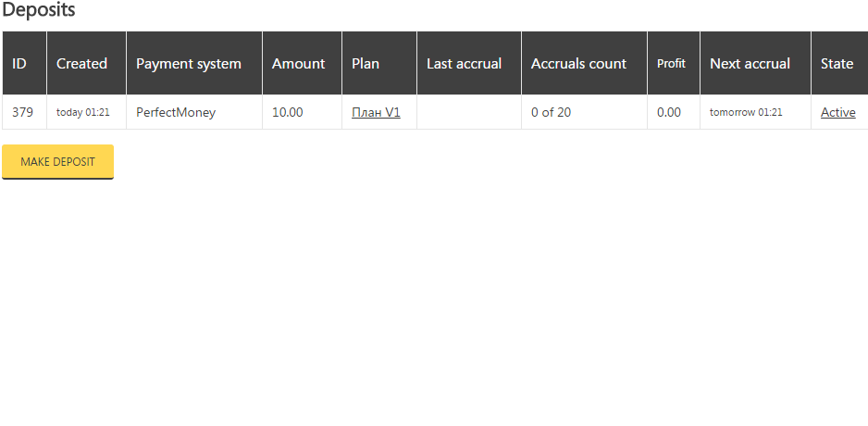
Task: Click the Payment system column header
Action: pos(189,64)
